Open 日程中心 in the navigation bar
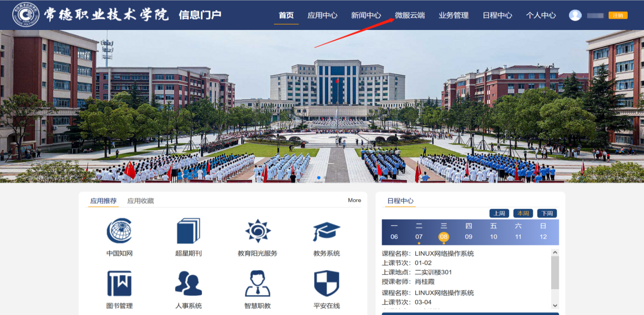The image size is (644, 315). (497, 15)
